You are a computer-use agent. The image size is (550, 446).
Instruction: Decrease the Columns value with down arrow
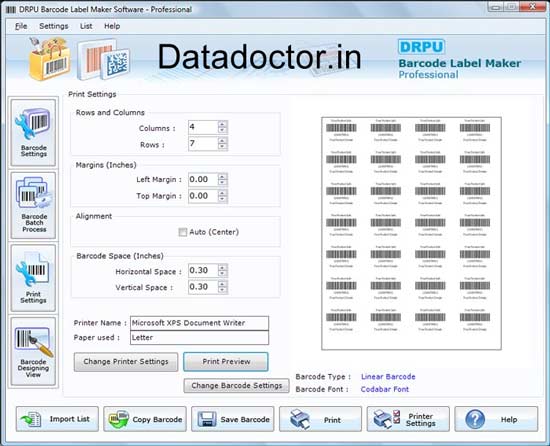point(222,130)
